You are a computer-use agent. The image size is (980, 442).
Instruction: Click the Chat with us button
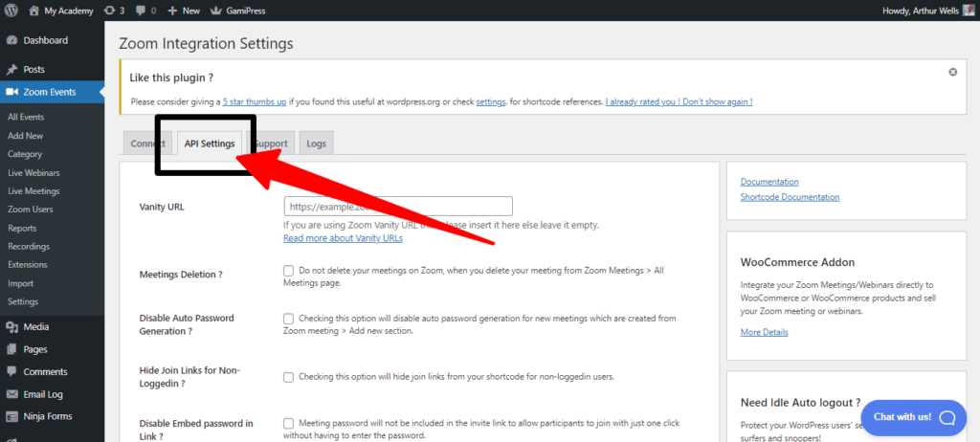[x=913, y=418]
